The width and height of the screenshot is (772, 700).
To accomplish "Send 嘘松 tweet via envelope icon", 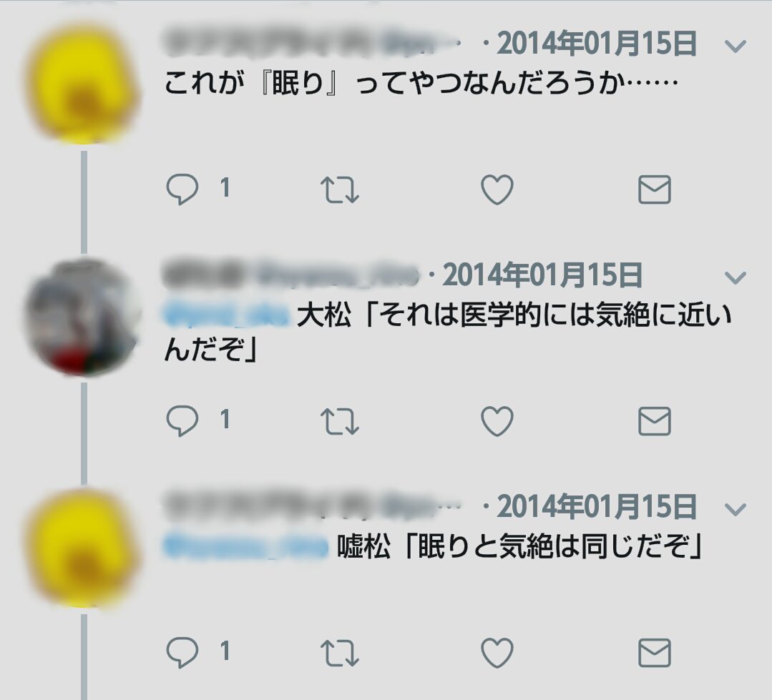I will coord(655,653).
